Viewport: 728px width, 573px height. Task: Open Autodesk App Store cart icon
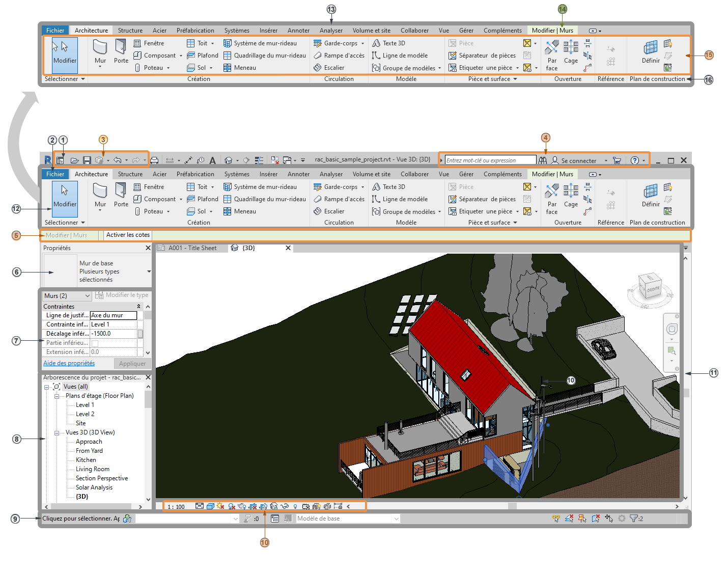click(x=617, y=160)
